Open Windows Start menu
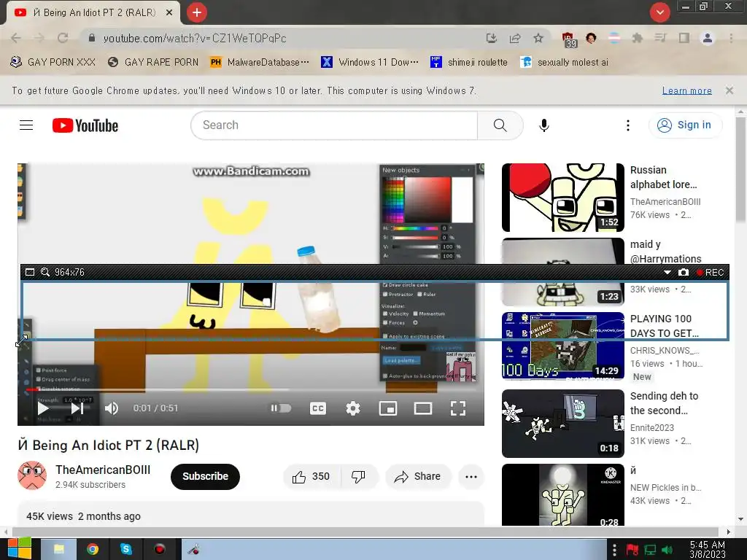 click(x=20, y=550)
